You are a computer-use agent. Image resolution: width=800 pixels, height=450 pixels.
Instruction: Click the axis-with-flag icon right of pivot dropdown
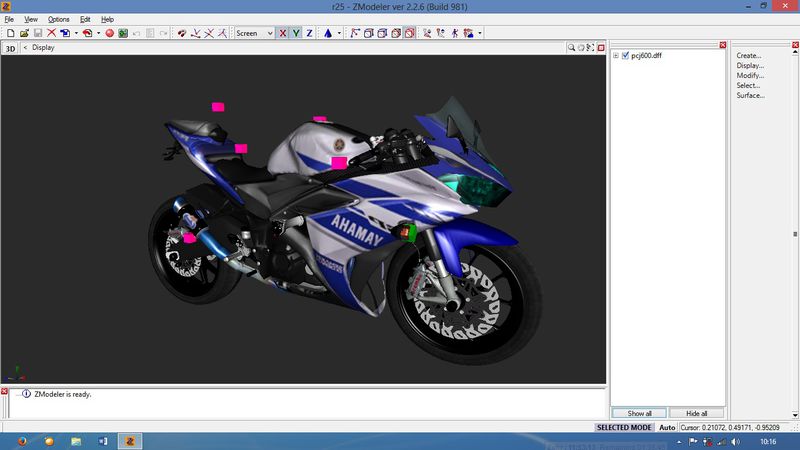[x=355, y=33]
